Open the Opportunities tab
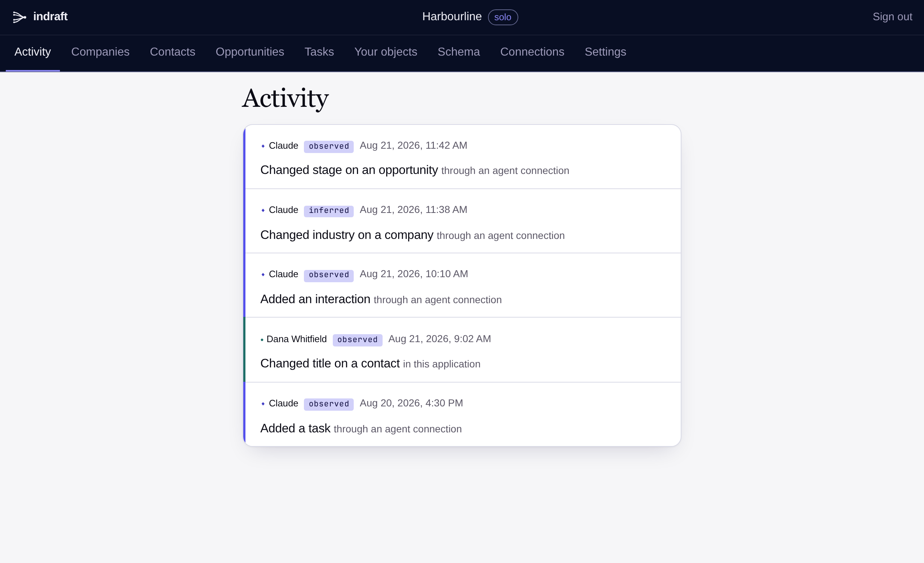The width and height of the screenshot is (924, 563). pyautogui.click(x=250, y=52)
